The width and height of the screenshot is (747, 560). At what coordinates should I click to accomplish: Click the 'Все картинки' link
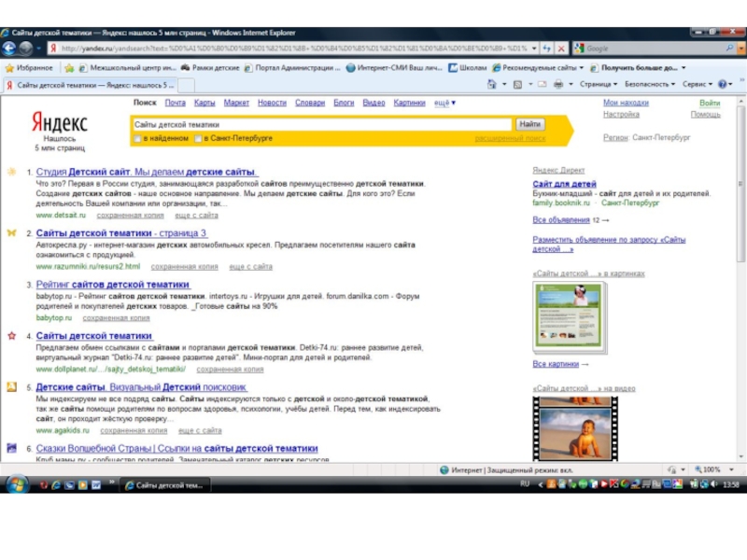click(x=556, y=364)
